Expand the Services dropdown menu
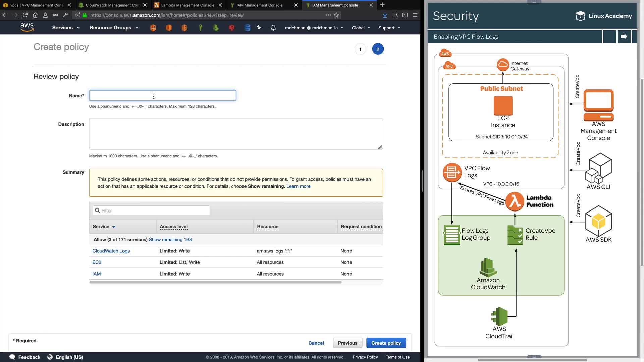Image resolution: width=644 pixels, height=362 pixels. tap(66, 28)
